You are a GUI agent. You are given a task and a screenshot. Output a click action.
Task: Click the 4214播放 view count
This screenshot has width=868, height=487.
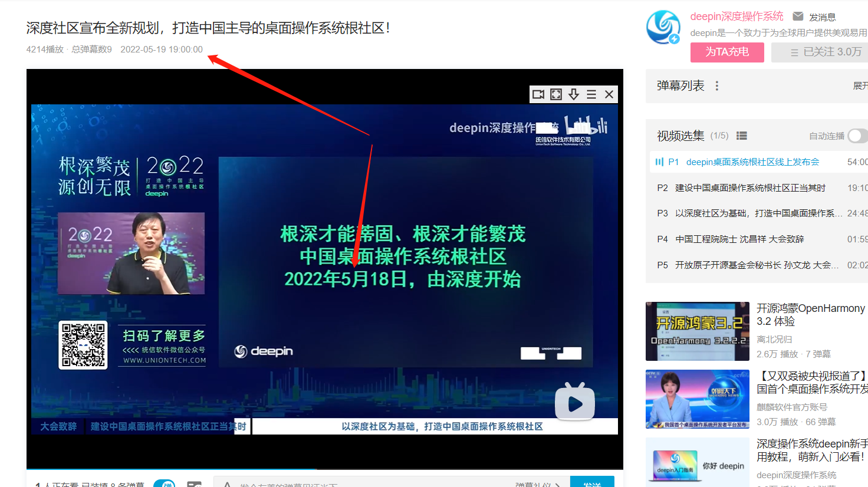point(45,50)
